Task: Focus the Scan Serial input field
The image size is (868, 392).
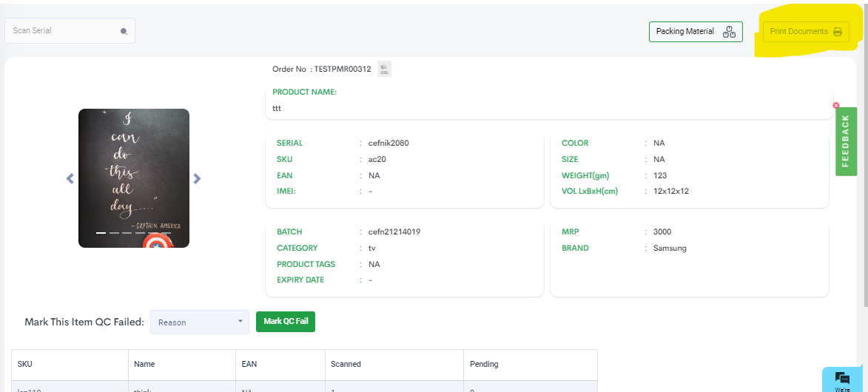Action: tap(70, 30)
